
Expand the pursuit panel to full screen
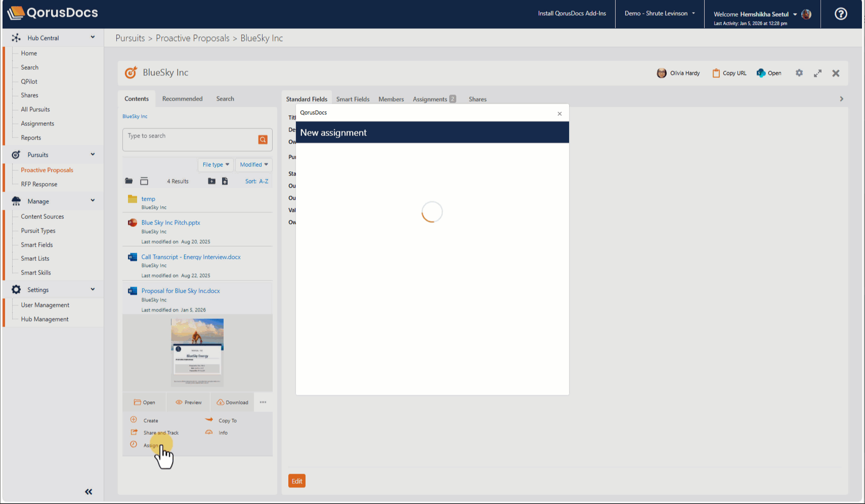pyautogui.click(x=817, y=73)
